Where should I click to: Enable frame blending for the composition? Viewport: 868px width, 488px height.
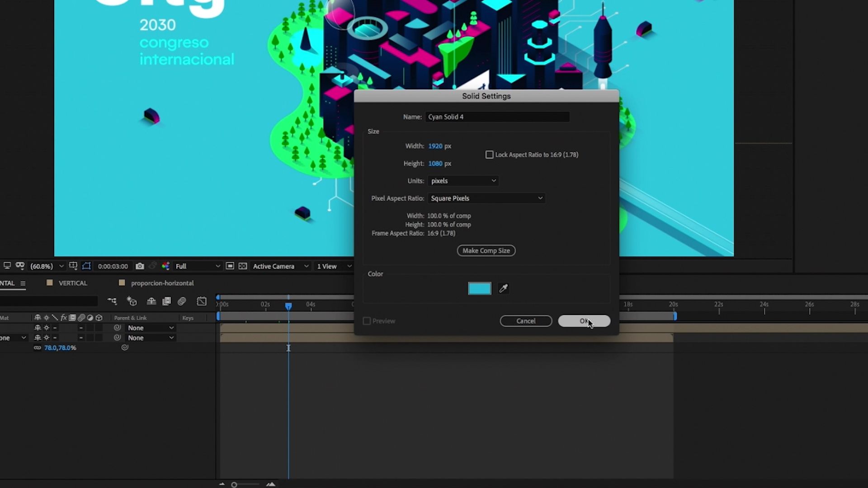166,301
